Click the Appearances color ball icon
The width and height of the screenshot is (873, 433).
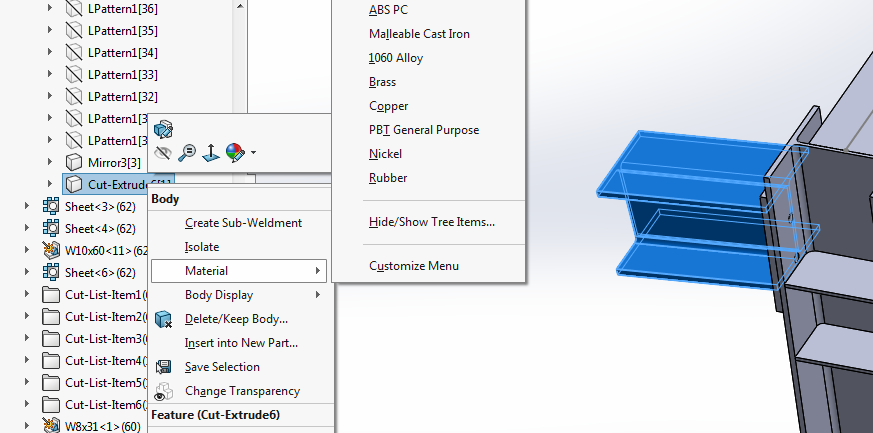pyautogui.click(x=235, y=153)
